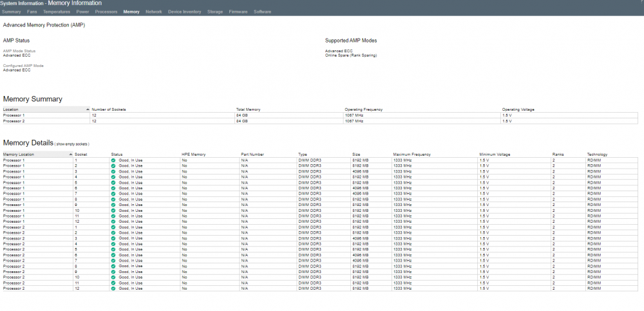The height and width of the screenshot is (311, 644).
Task: Go to the Device Inventory tab
Action: (184, 12)
